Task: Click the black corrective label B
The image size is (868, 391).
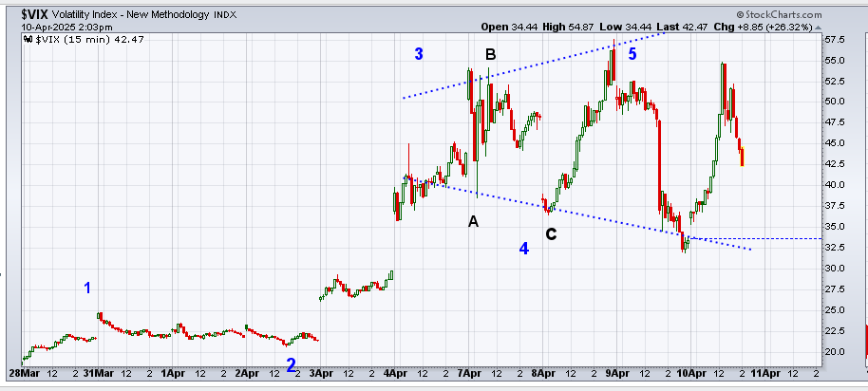Action: coord(490,54)
